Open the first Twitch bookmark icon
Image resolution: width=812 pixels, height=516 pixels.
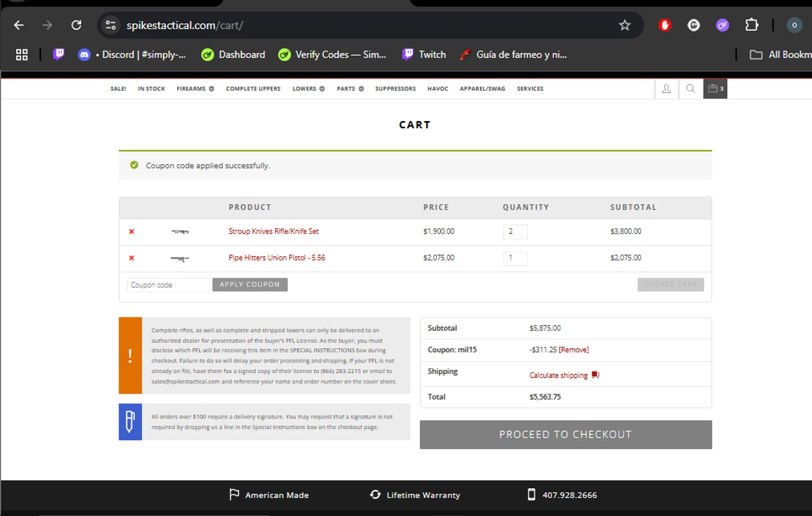click(58, 54)
